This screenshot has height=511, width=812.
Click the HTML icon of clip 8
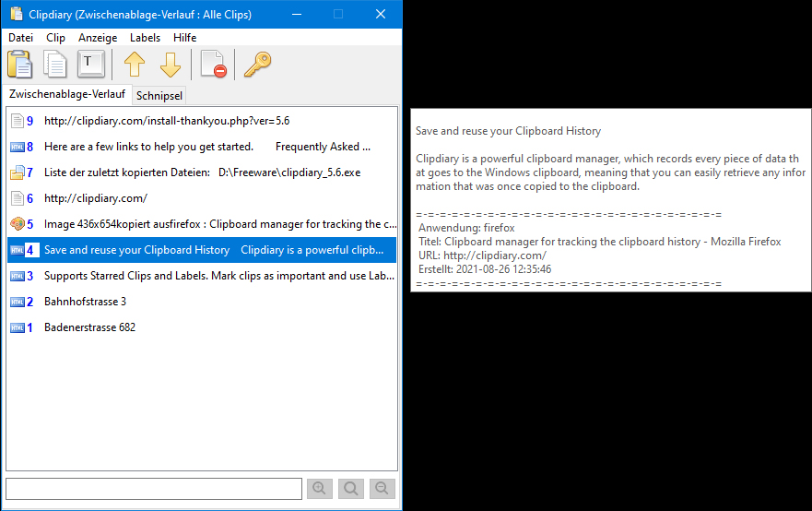pos(18,147)
